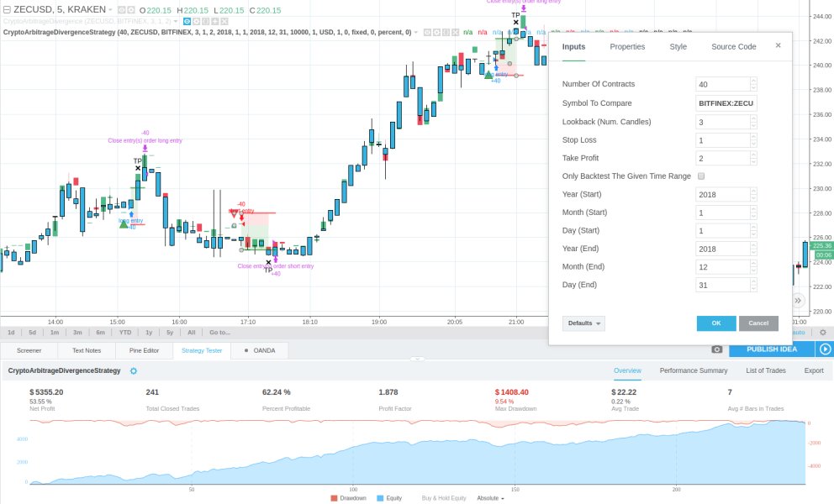This screenshot has height=504, width=834.
Task: Collapse the bottom panel handle arrow
Action: 417,359
